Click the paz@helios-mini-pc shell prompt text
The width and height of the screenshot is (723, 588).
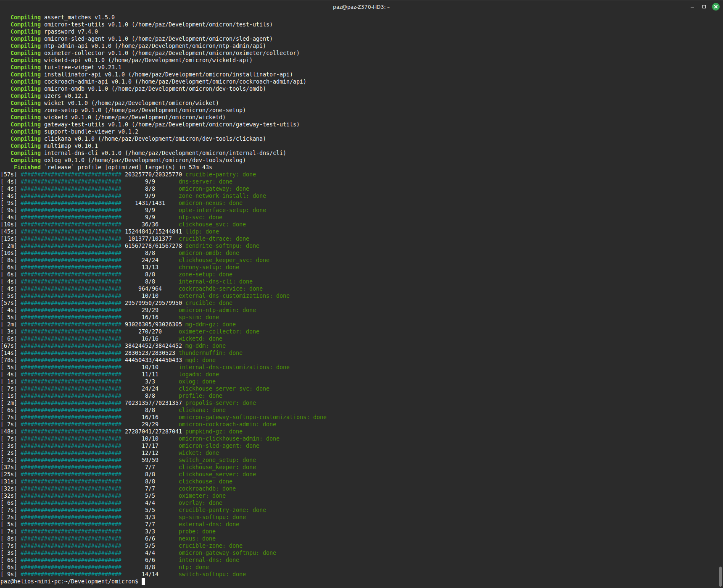click(x=69, y=581)
